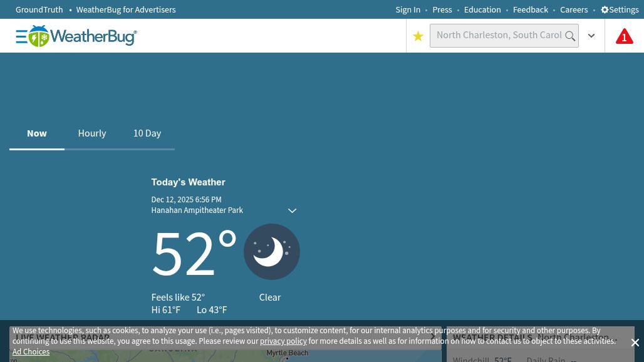Dismiss the cookie notice banner
This screenshot has height=362, width=644.
635,343
